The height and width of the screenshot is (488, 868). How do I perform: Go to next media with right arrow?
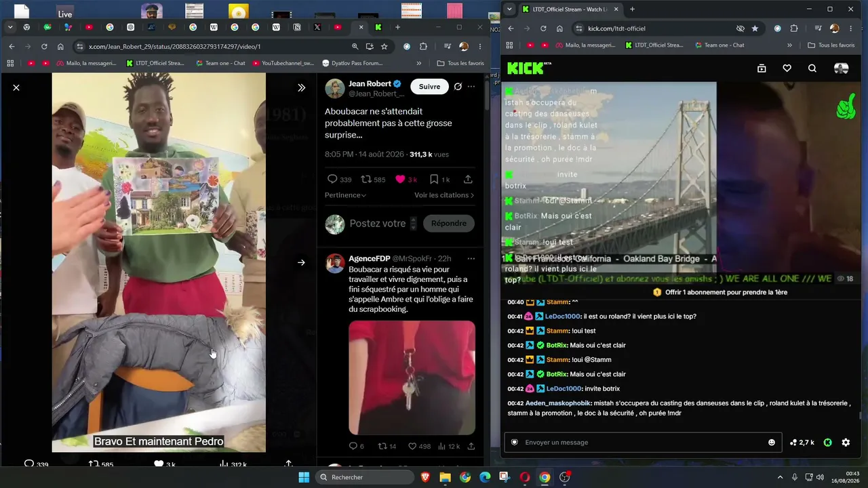[301, 262]
